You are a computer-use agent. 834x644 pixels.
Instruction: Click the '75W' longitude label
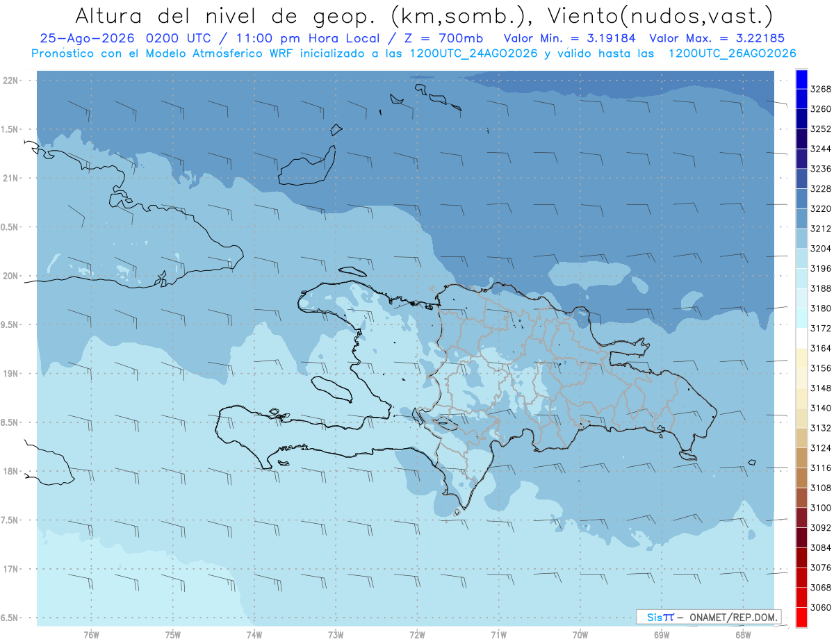tap(173, 636)
